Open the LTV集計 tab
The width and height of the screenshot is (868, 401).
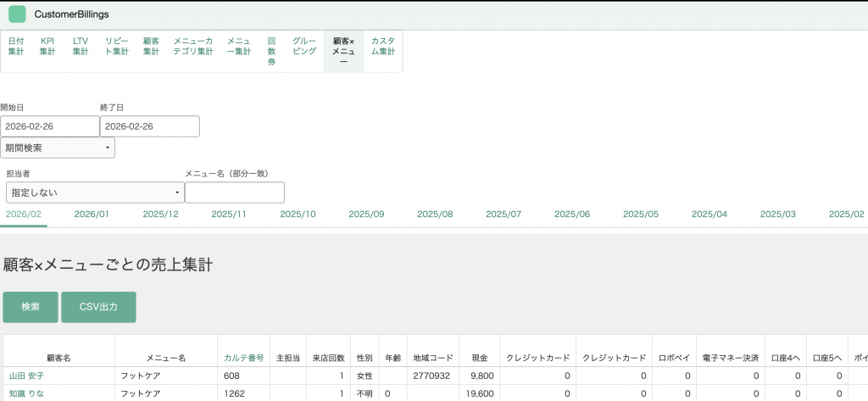[x=81, y=46]
